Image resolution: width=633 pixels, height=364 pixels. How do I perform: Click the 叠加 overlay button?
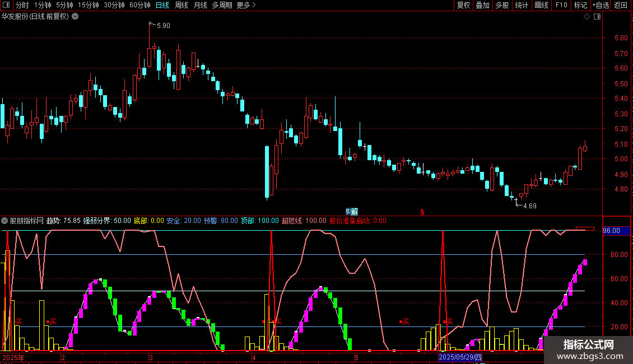[x=482, y=5]
